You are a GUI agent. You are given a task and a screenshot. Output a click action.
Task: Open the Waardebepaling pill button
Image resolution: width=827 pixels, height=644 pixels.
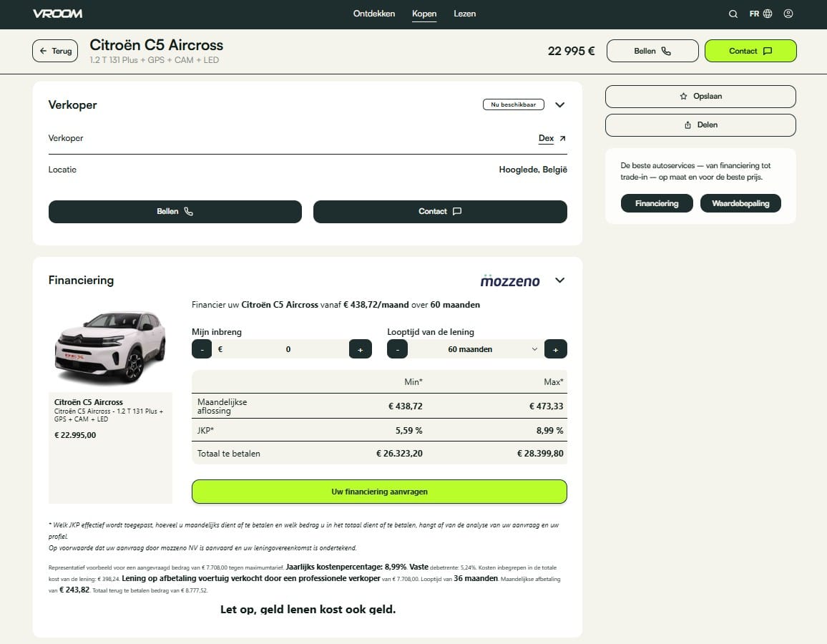[740, 204]
